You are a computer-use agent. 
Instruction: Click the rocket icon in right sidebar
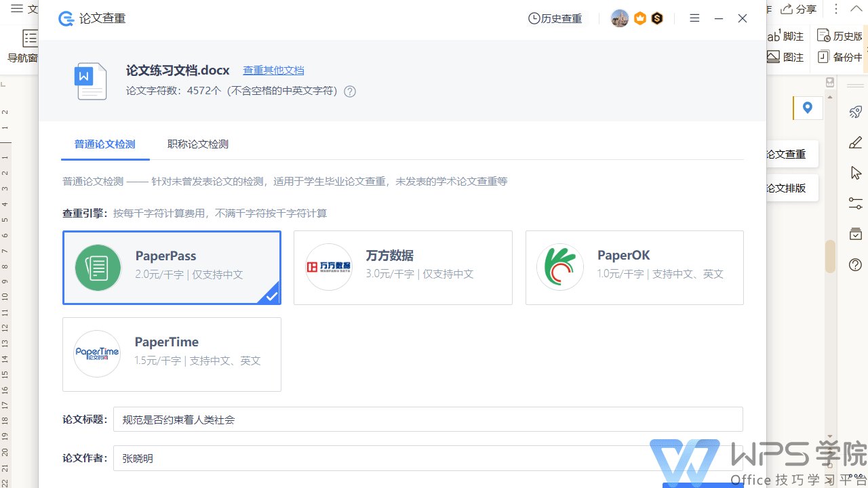click(x=856, y=112)
